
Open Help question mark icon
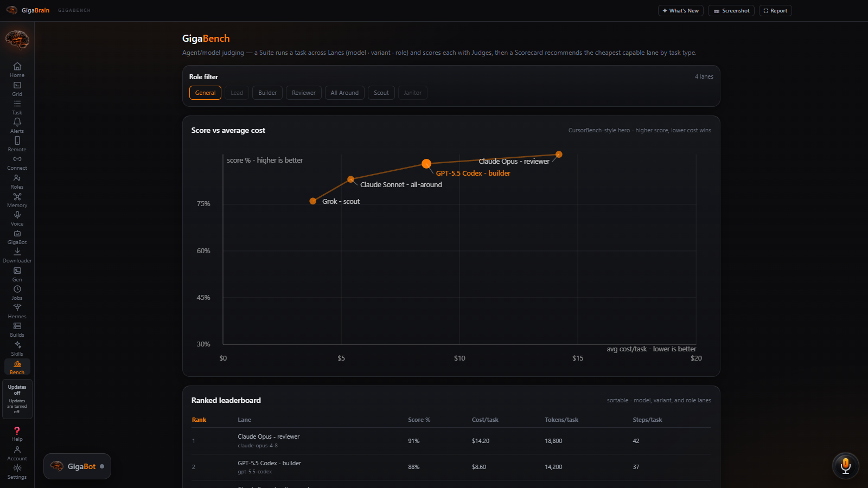tap(17, 434)
